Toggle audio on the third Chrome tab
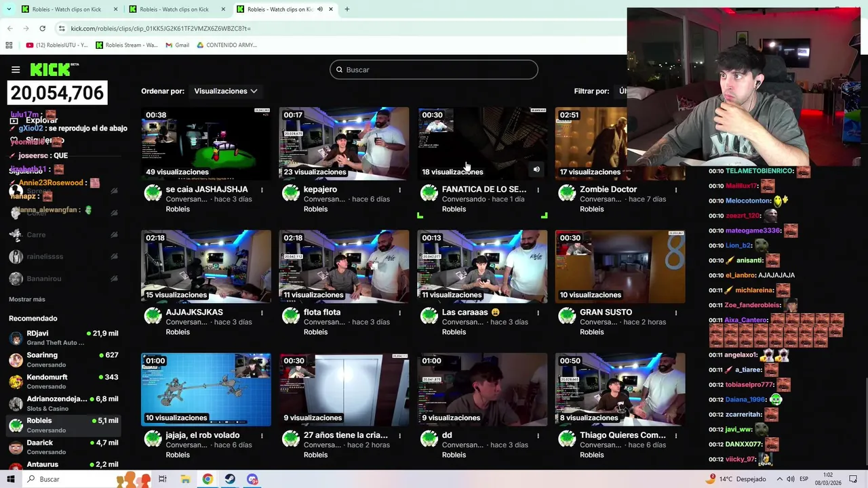868x488 pixels. pos(320,9)
